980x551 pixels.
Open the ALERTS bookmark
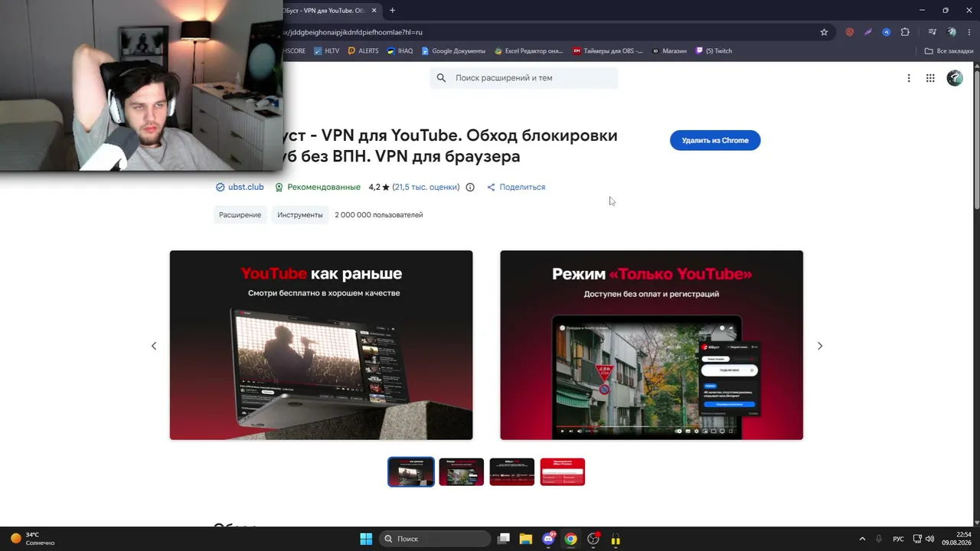tap(363, 51)
